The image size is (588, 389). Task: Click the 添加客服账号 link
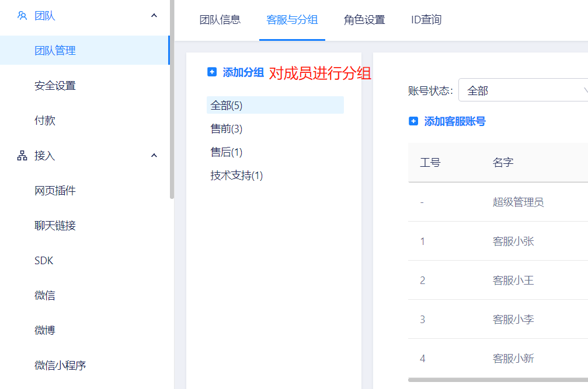tap(455, 121)
